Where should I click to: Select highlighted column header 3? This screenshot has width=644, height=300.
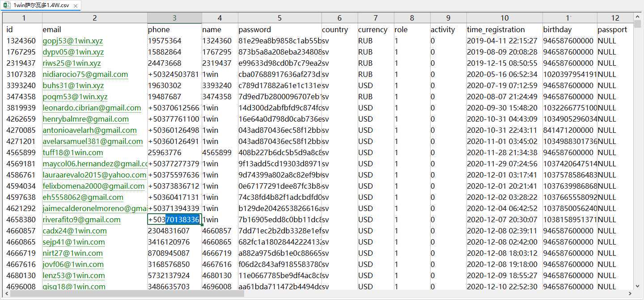[x=174, y=18]
